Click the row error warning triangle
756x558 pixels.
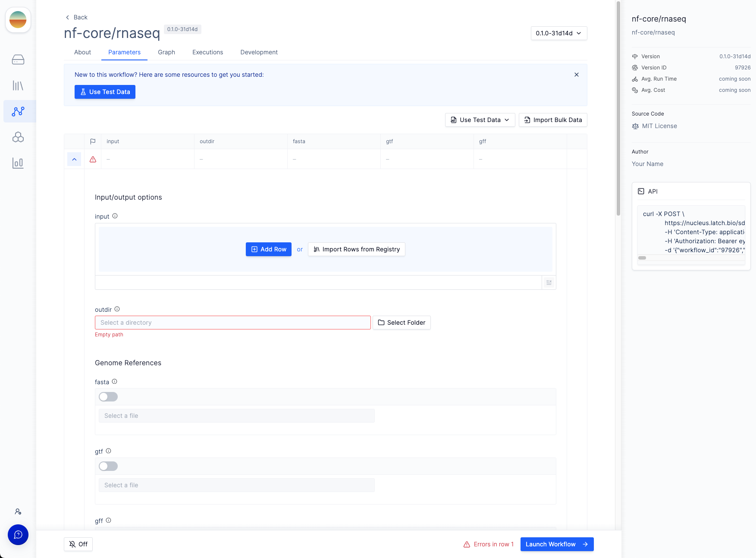pyautogui.click(x=93, y=160)
